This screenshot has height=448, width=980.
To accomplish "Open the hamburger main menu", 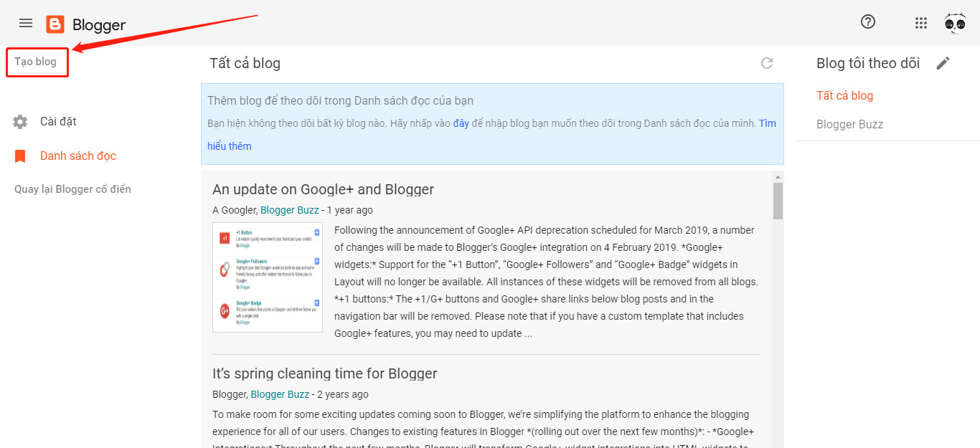I will [26, 23].
